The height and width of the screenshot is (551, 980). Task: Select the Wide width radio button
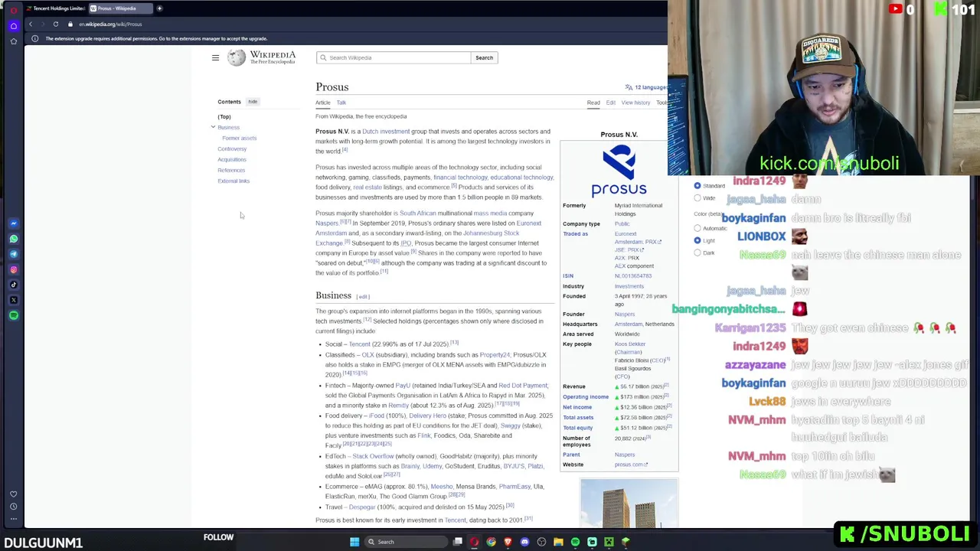[x=697, y=198]
